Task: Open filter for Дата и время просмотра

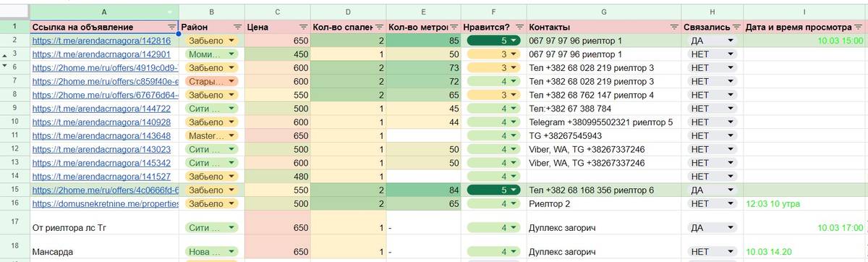Action: [861, 26]
